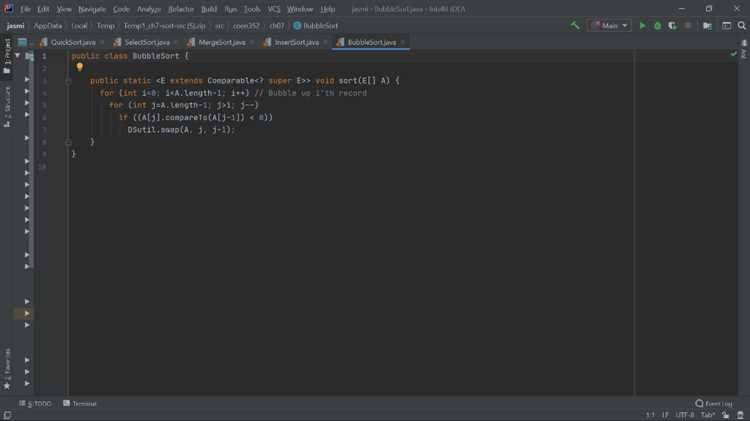This screenshot has width=750, height=421.
Task: Click the src breadcrumb
Action: 219,26
